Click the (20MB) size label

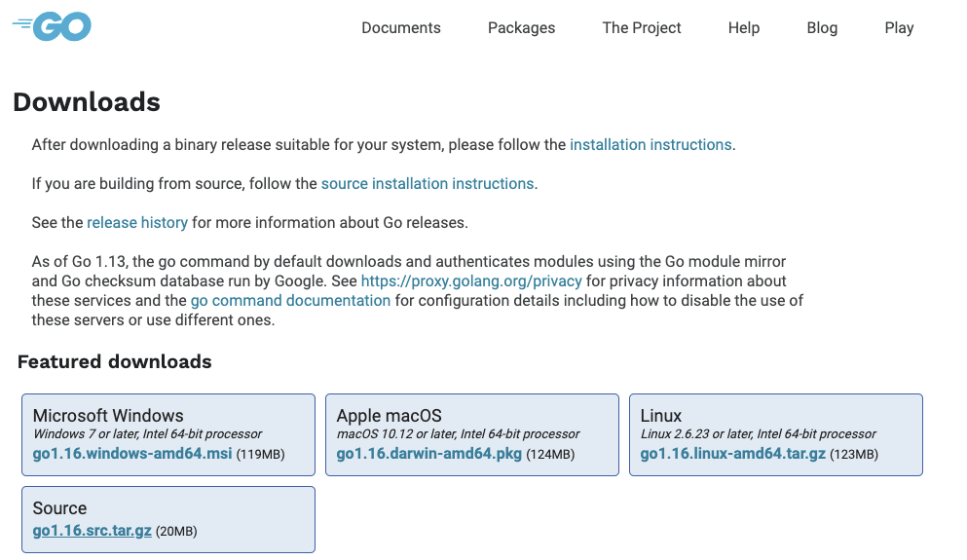tap(176, 531)
